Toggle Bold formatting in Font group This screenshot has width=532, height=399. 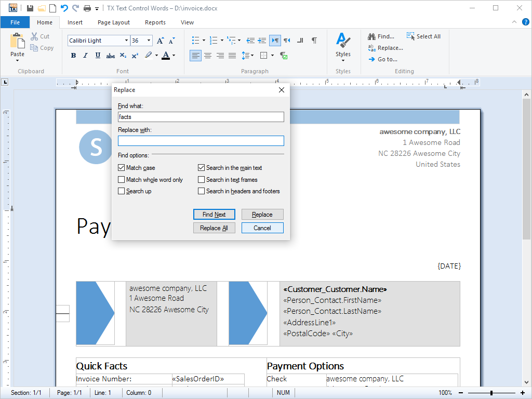point(73,56)
